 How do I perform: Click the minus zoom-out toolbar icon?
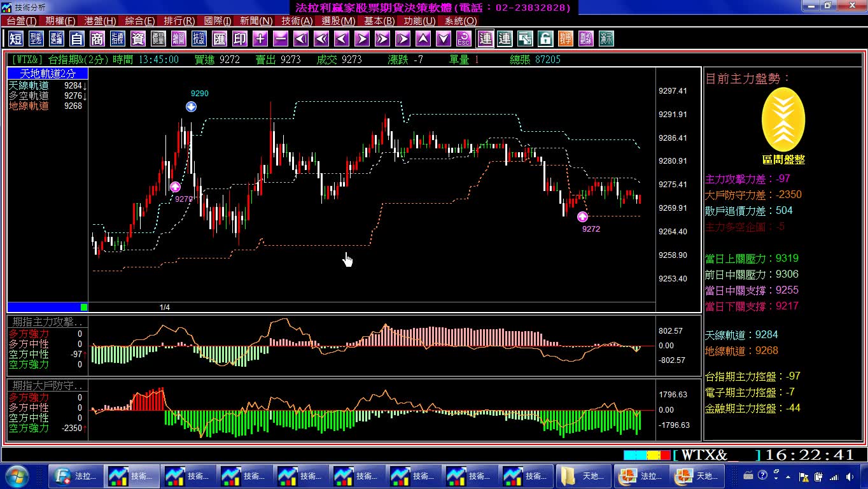click(281, 39)
